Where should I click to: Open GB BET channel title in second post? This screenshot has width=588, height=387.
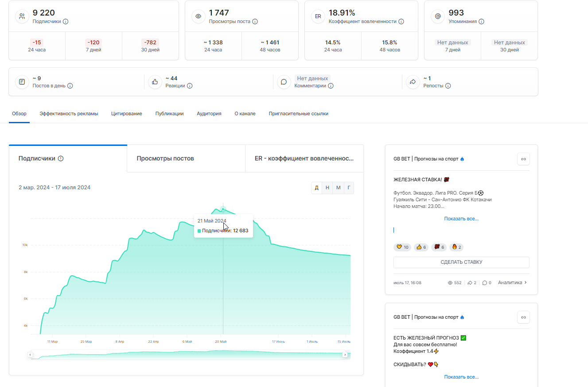click(x=428, y=317)
